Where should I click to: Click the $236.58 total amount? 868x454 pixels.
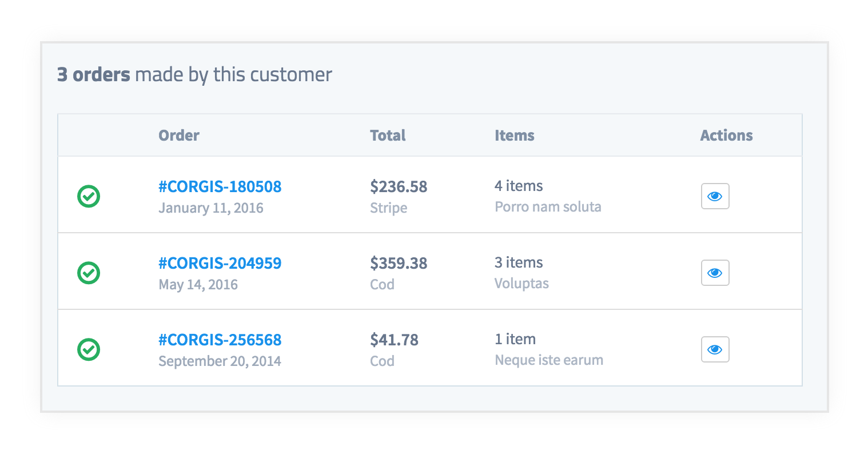(399, 186)
